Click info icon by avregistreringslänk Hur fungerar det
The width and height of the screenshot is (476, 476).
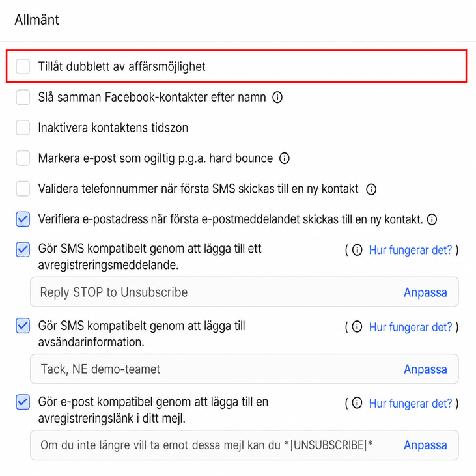tap(357, 403)
